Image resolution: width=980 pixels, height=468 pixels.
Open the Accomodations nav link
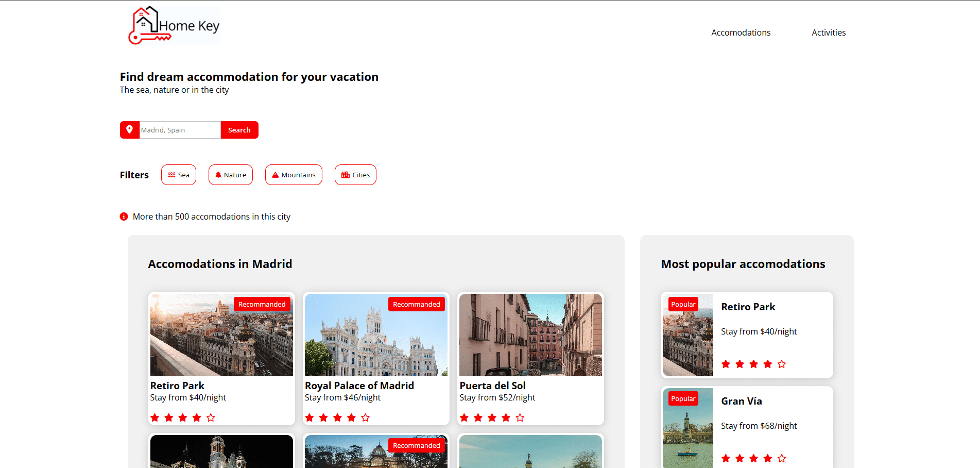[741, 32]
